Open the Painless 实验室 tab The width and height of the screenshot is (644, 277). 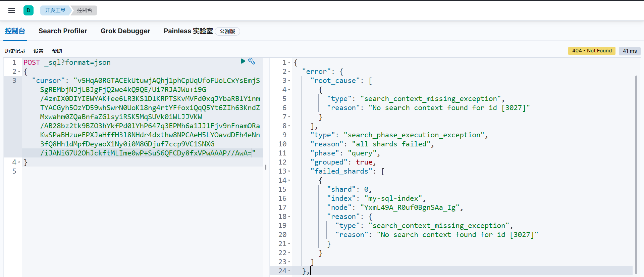[x=188, y=31]
